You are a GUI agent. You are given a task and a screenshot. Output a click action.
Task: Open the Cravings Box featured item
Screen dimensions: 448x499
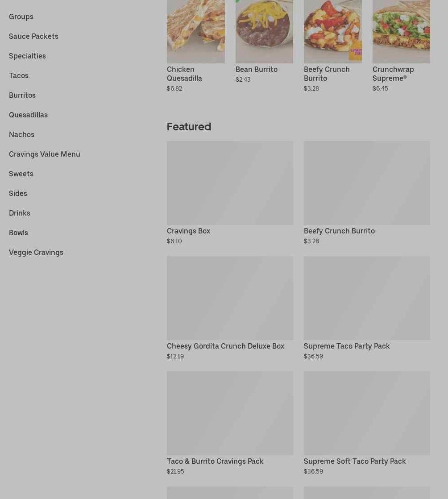pos(230,183)
